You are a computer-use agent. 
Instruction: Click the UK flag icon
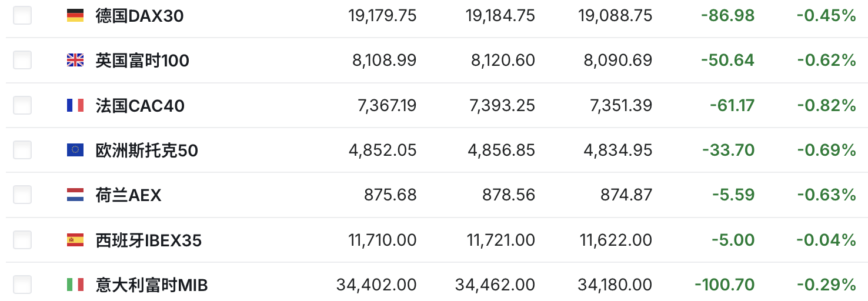click(75, 60)
